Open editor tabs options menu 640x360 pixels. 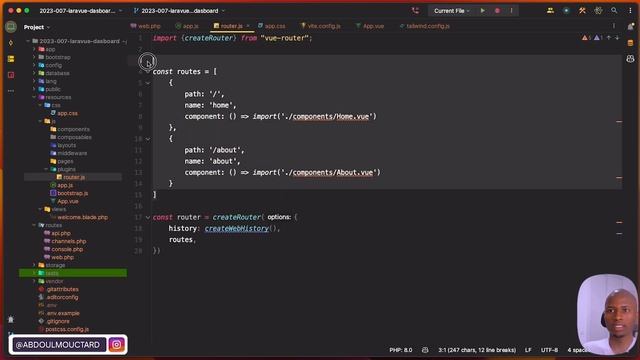click(x=613, y=26)
